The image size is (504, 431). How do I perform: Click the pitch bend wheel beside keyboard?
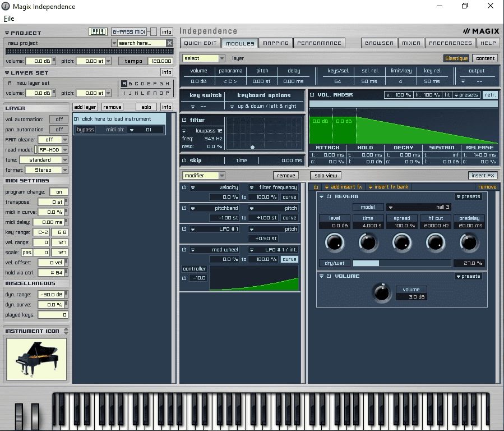19,417
